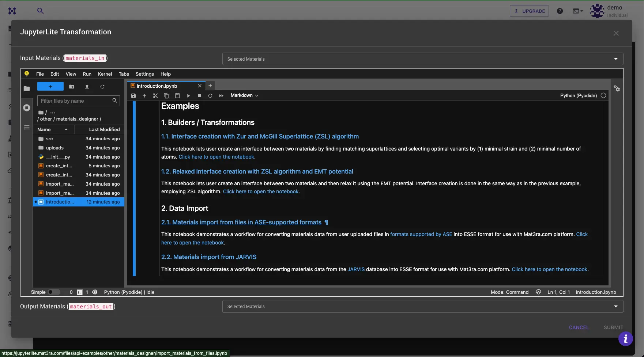The height and width of the screenshot is (357, 644).
Task: Paste cells from clipboard
Action: point(177,95)
